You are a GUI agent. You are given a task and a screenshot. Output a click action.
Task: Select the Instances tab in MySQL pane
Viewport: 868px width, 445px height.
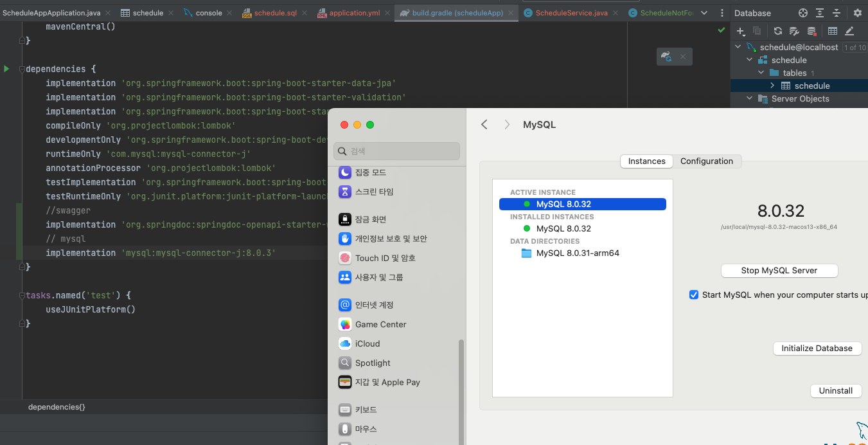[646, 161]
